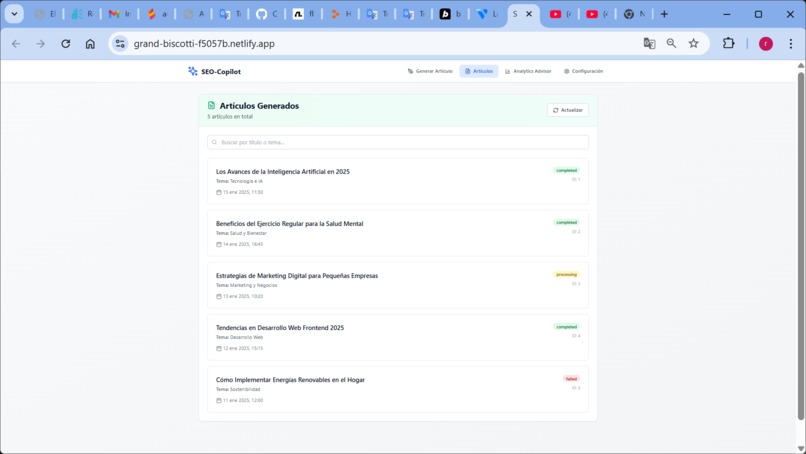
Task: Click Tema: Tecnología e IA label
Action: (x=239, y=181)
